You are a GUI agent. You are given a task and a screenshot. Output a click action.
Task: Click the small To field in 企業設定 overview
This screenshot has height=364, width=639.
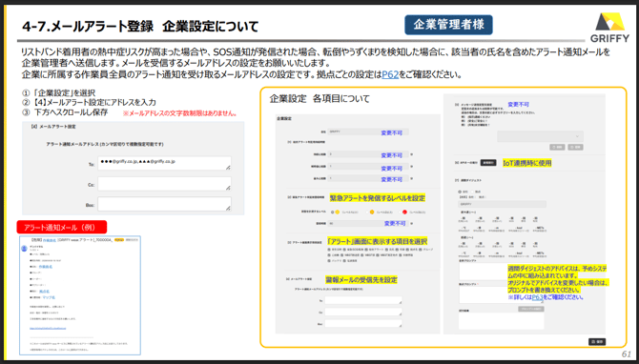[363, 300]
